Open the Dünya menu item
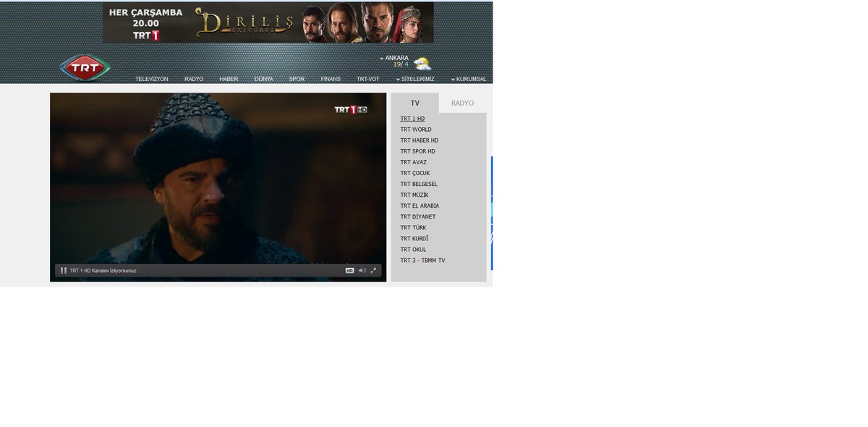 (264, 79)
